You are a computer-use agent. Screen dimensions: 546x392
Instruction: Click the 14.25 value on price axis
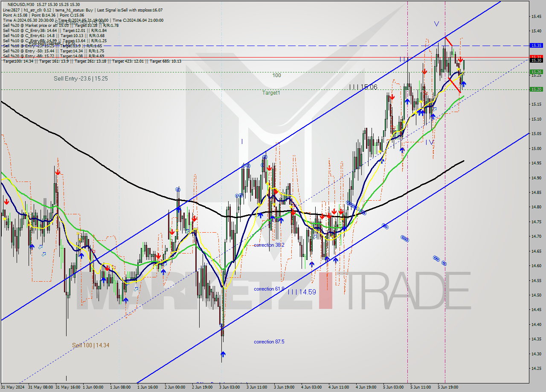(536, 368)
